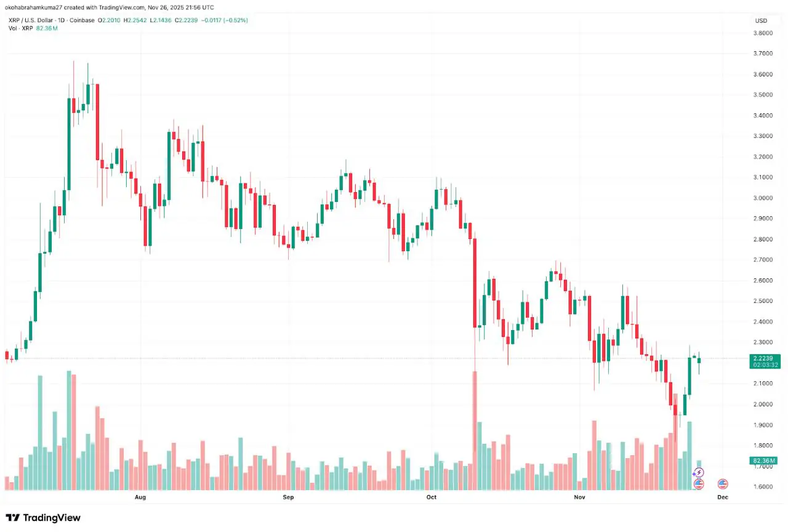Open the purple lightning bolt event icon
788x532 pixels.
tap(699, 473)
